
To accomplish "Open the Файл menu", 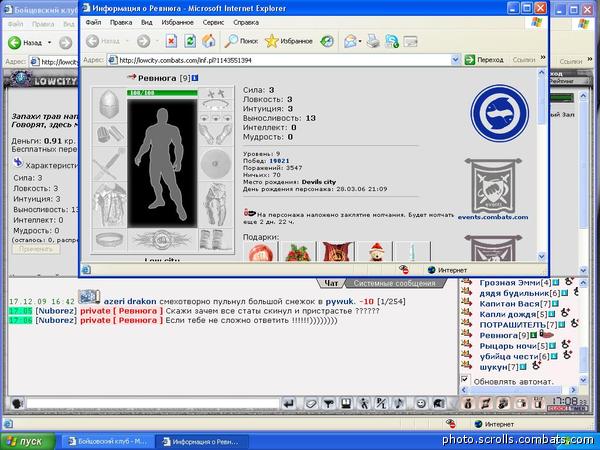I will 93,22.
